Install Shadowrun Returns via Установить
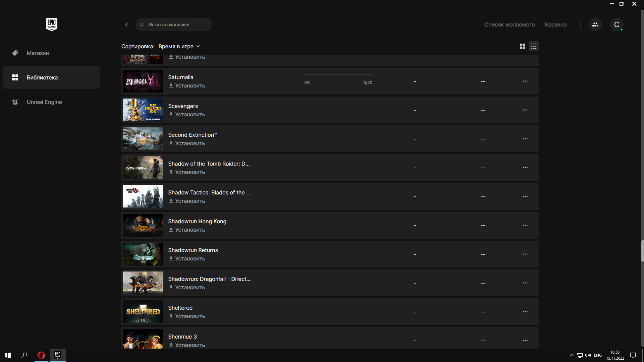The image size is (644, 362). click(x=187, y=259)
